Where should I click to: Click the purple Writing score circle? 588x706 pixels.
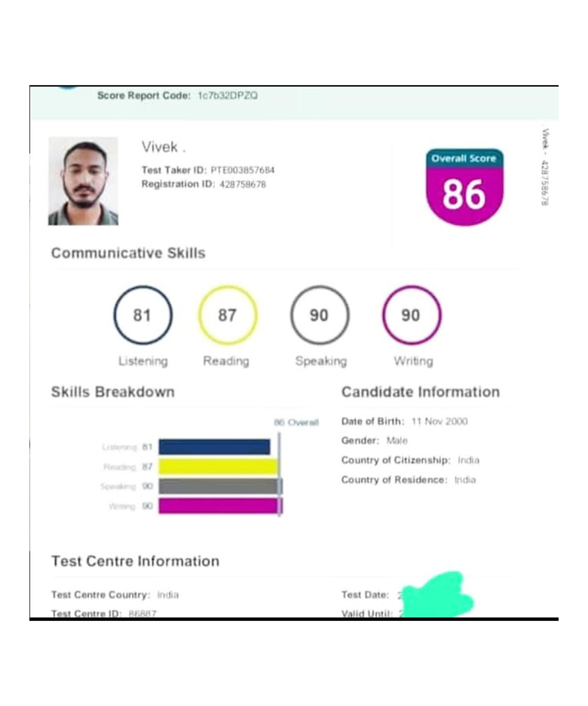point(411,315)
